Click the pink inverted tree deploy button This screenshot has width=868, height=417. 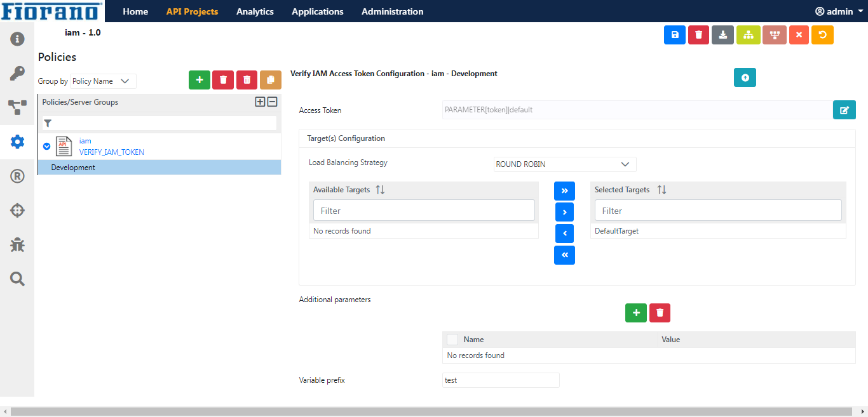[x=775, y=35]
